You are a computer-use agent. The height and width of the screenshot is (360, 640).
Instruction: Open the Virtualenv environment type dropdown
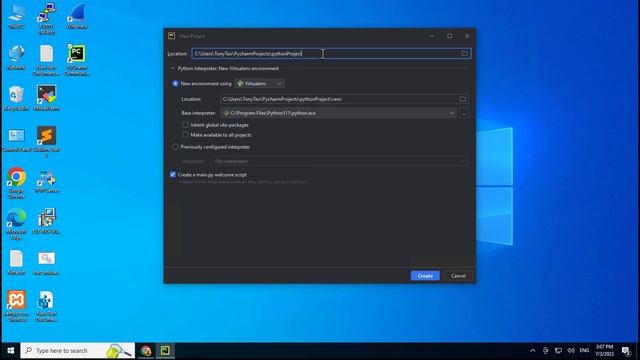259,83
